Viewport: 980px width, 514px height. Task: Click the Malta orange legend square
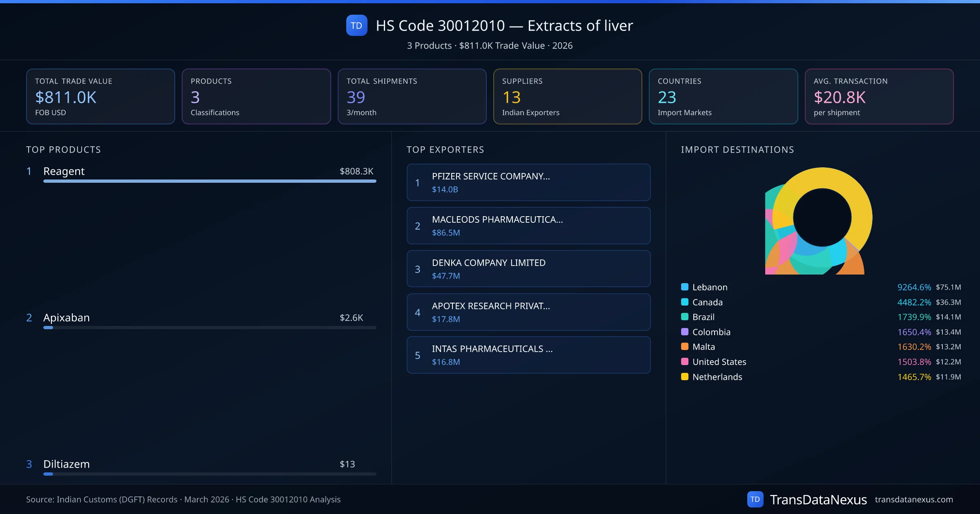click(x=685, y=347)
